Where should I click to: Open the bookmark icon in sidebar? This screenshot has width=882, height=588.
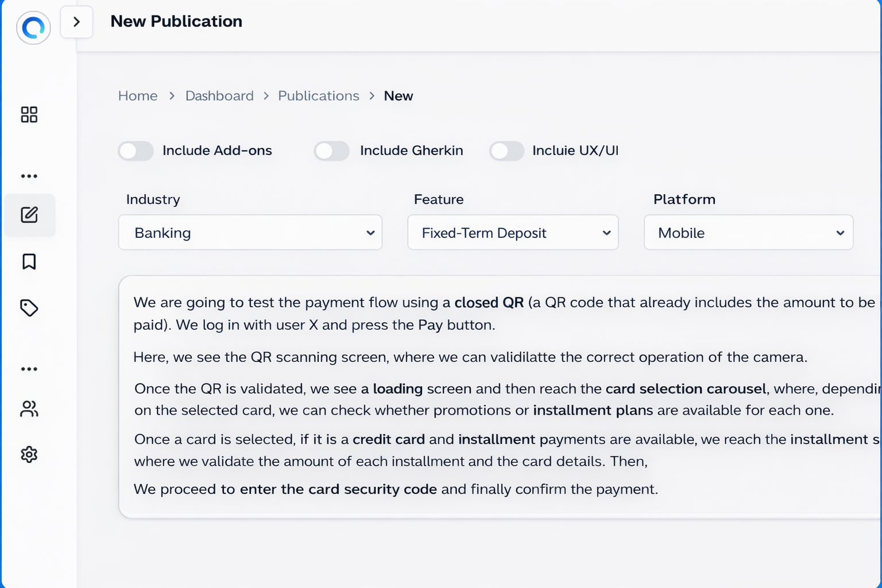pyautogui.click(x=29, y=262)
